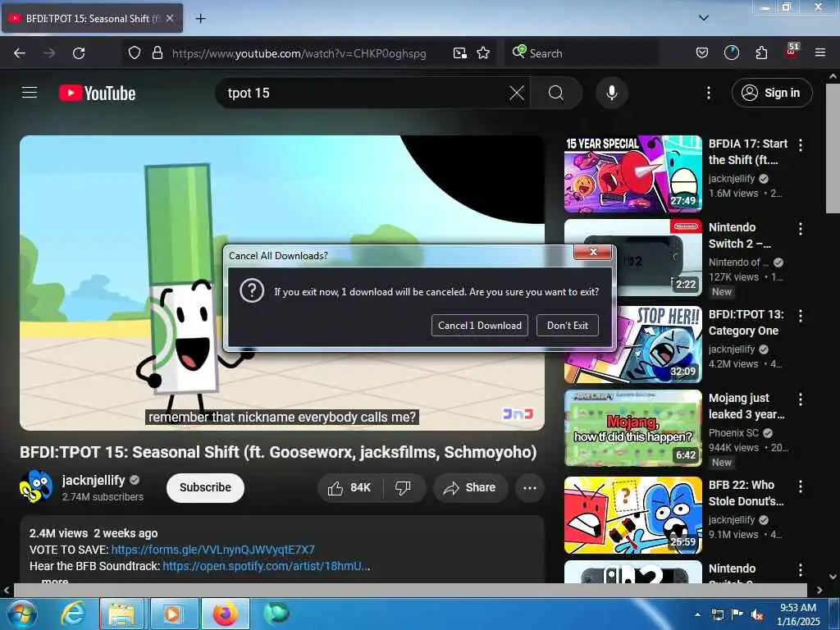Dislike the video with thumbs down

tap(403, 487)
